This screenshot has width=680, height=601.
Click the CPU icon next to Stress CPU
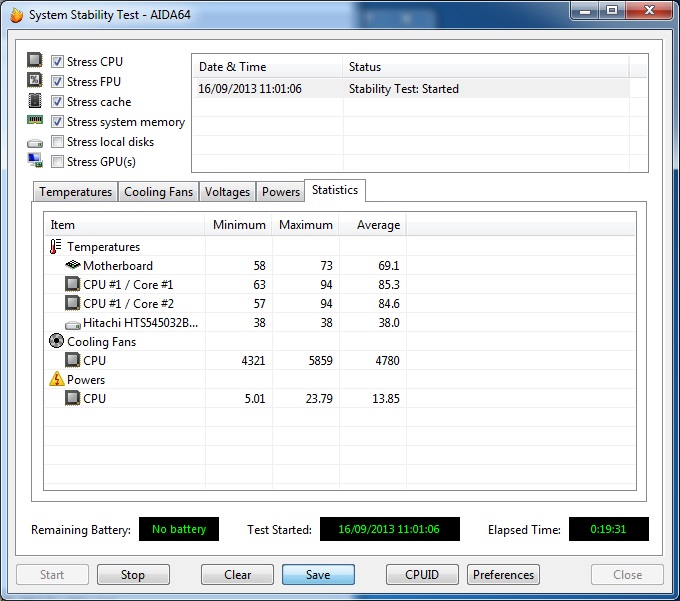(35, 61)
